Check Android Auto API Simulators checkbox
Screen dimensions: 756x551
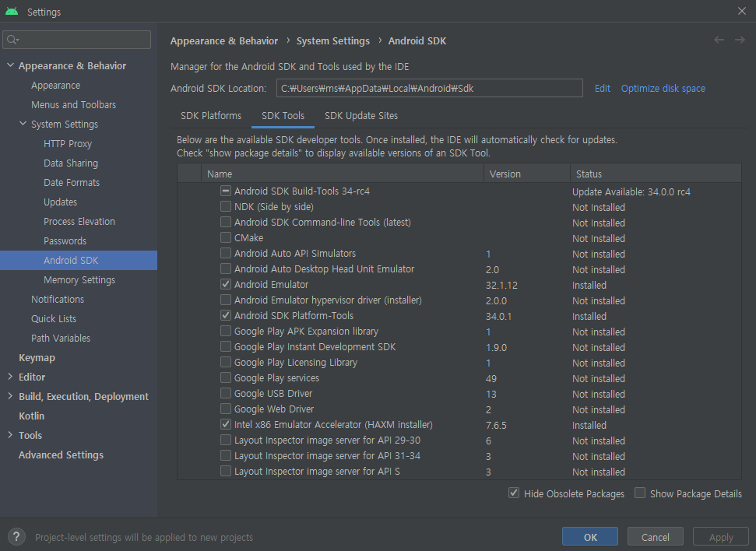[226, 253]
